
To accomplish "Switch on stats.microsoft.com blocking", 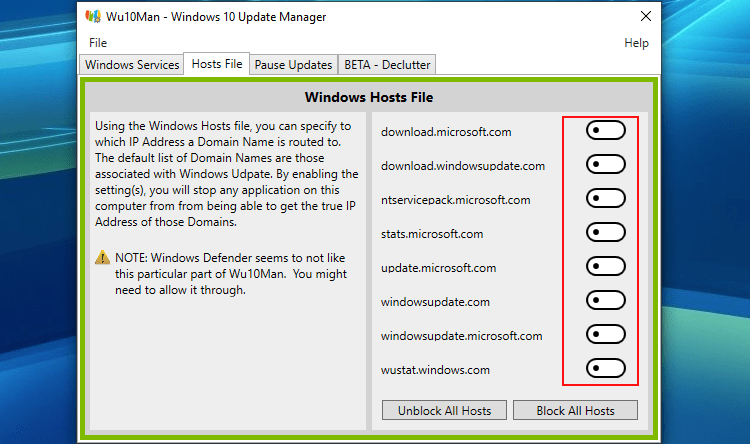I will coord(606,232).
